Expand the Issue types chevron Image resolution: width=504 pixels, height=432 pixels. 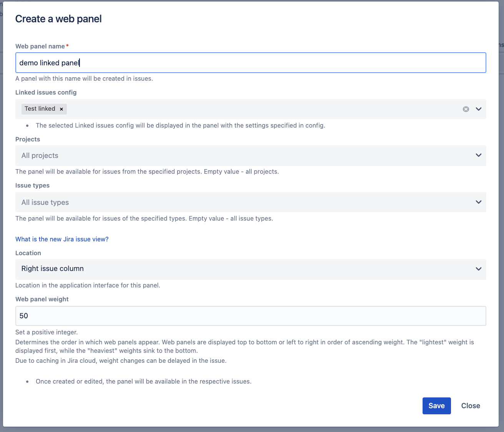tap(479, 202)
